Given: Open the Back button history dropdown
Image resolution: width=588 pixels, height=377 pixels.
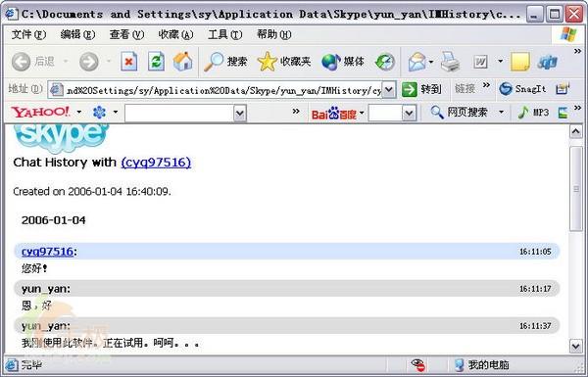Looking at the screenshot, I should (x=66, y=61).
